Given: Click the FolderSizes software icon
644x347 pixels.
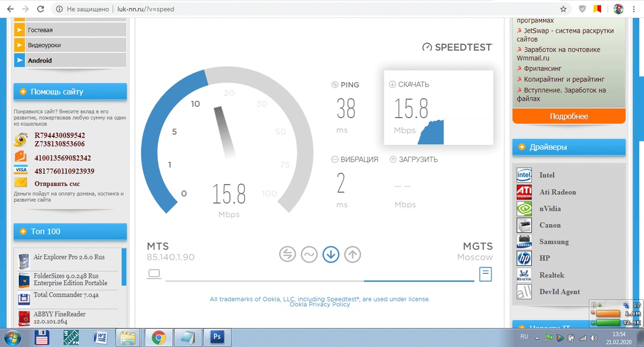Looking at the screenshot, I should coord(24,280).
